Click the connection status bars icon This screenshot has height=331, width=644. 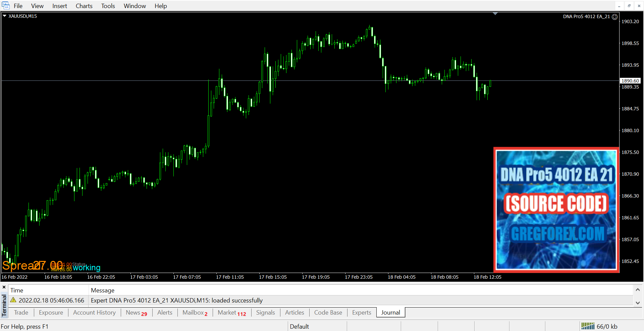point(588,326)
